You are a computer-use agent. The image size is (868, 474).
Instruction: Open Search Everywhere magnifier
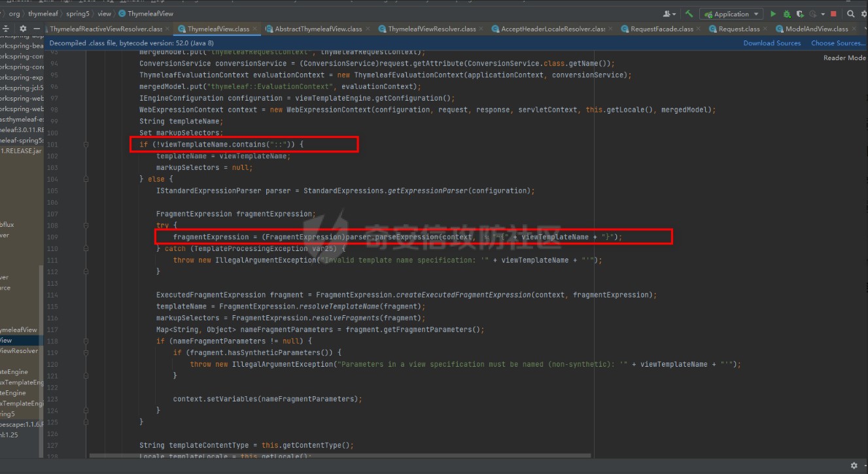(x=851, y=14)
